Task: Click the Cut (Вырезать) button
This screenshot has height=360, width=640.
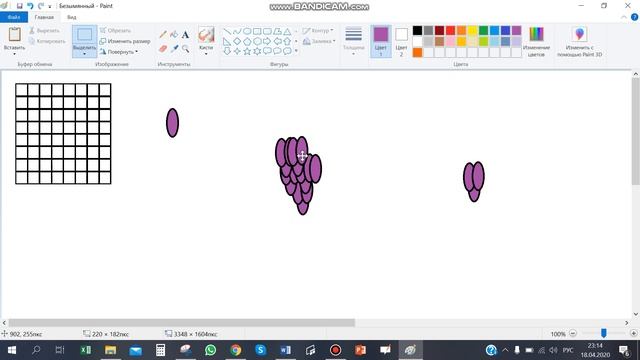Action: [x=44, y=31]
